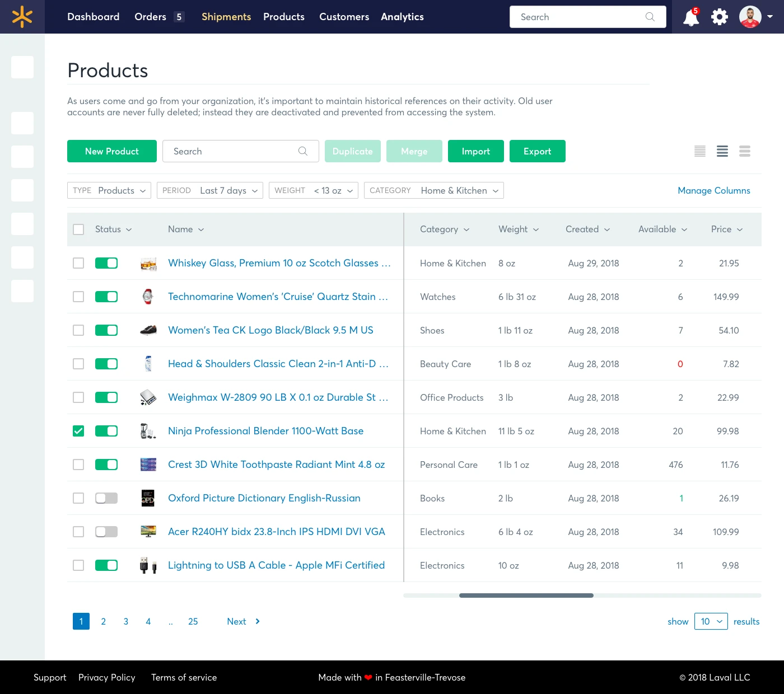Go to the Analytics menu item

point(402,17)
